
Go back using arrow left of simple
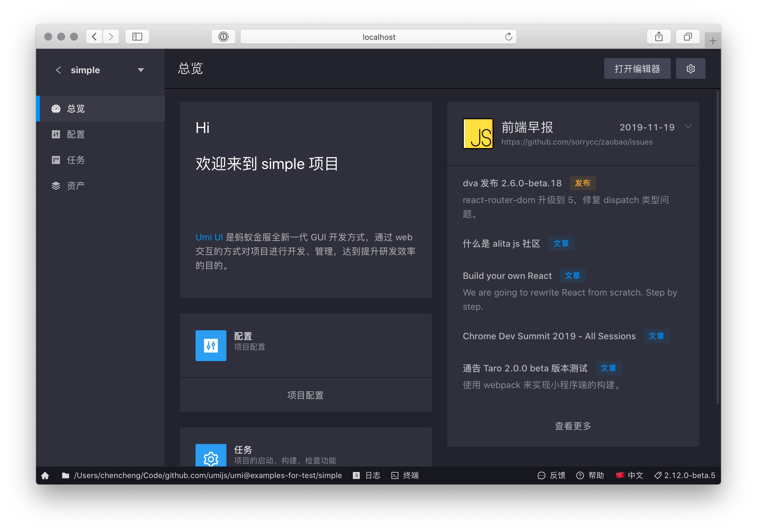click(x=58, y=70)
